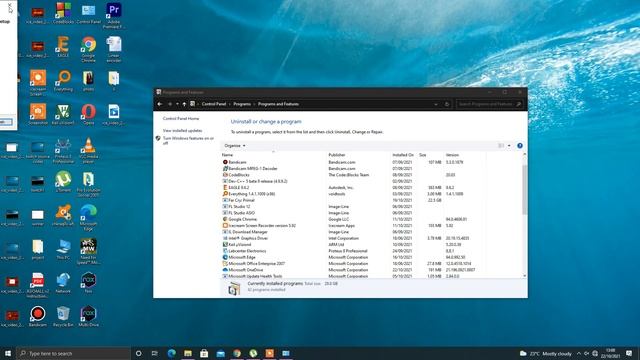
Task: Open the Network desktop icon
Action: tap(63, 283)
